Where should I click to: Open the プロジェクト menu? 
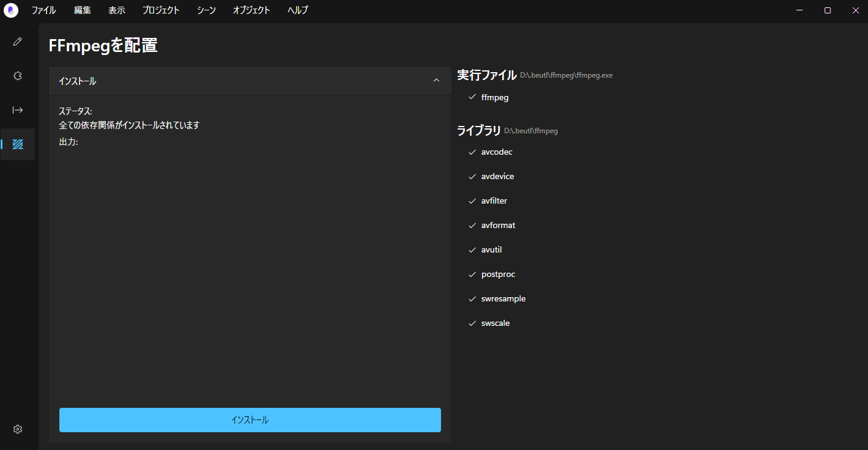click(x=161, y=10)
